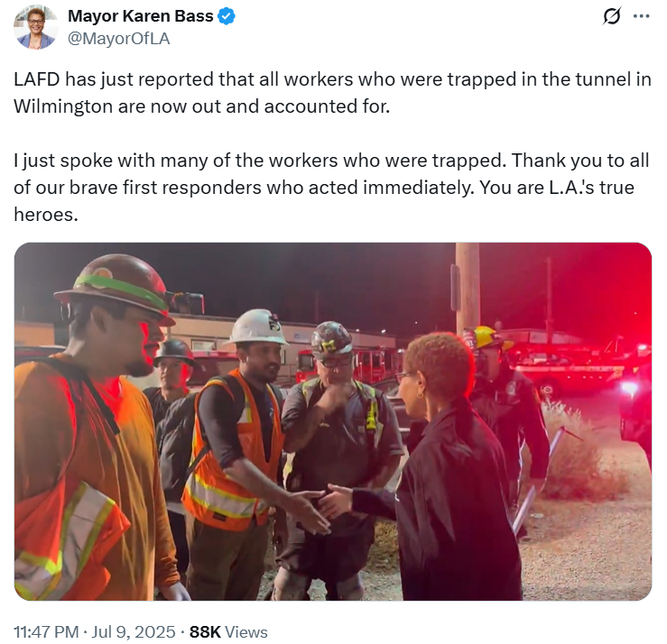Image resolution: width=667 pixels, height=644 pixels.
Task: Click the word Wilmington in the post text
Action: point(63,106)
